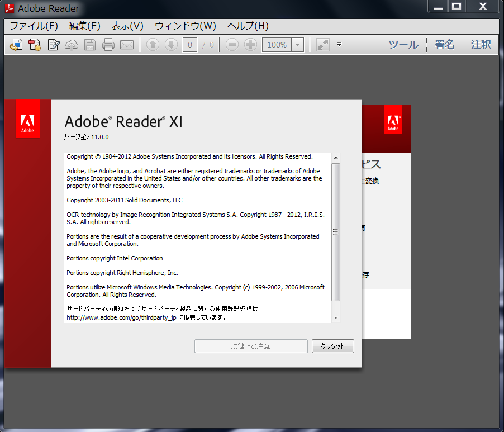Expand the toolbar options small arrow

point(339,45)
